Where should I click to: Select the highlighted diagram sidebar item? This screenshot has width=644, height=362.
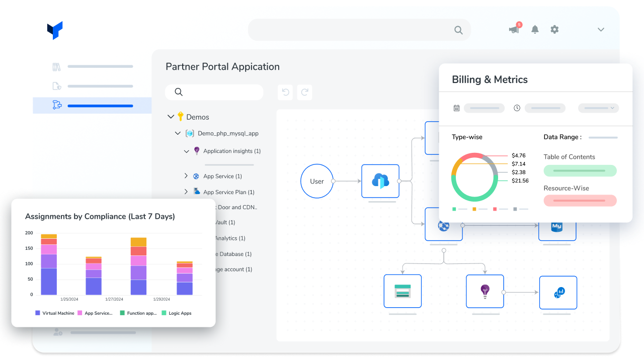[x=92, y=106]
